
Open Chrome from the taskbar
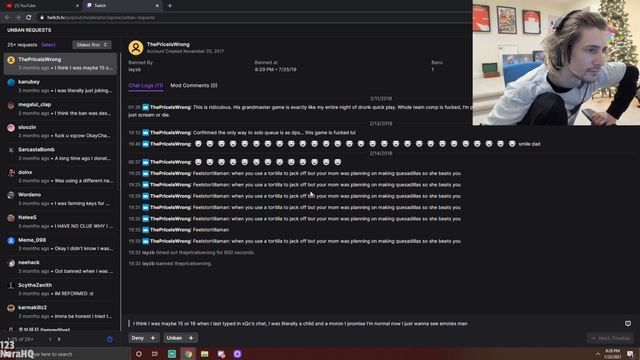tap(188, 354)
